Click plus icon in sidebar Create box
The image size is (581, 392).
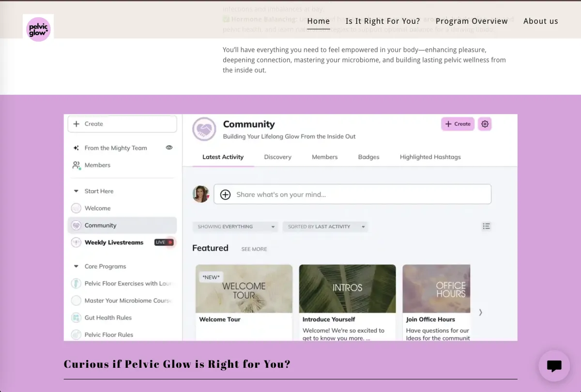(76, 124)
